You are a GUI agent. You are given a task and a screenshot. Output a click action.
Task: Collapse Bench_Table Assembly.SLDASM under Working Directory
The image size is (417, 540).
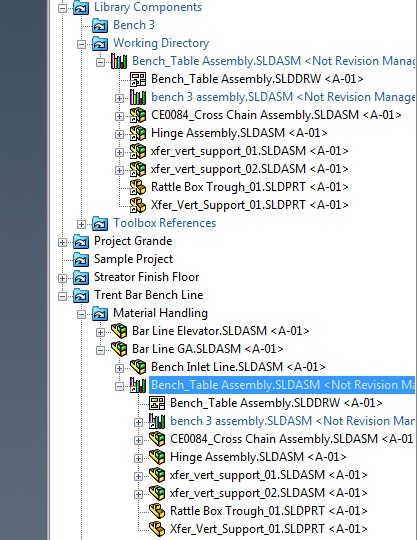100,62
